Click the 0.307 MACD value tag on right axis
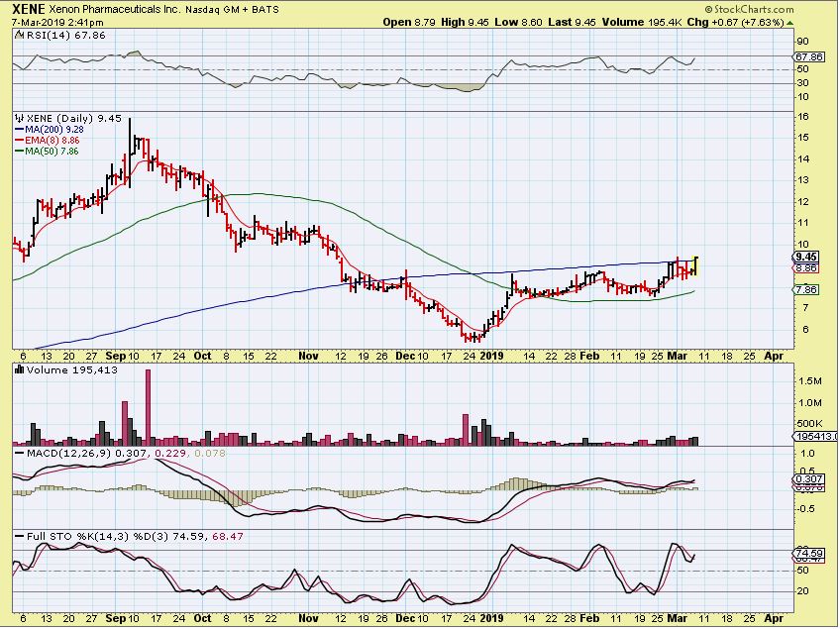 tap(809, 479)
